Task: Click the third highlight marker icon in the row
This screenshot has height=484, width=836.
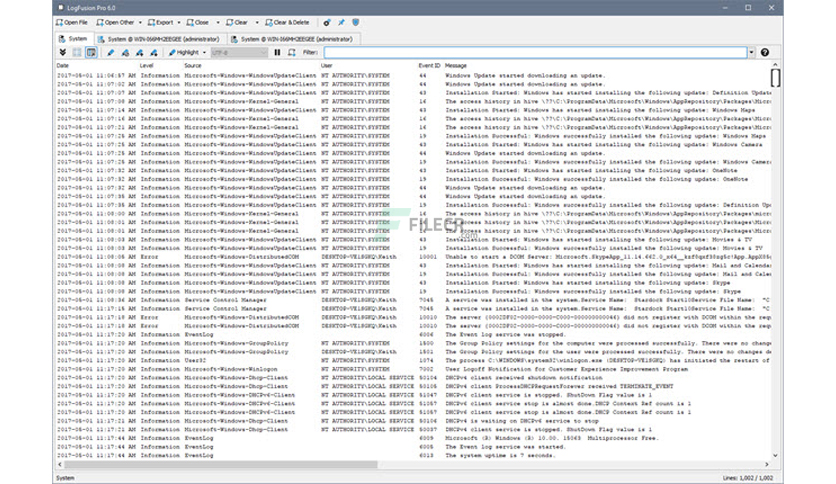Action: coord(140,52)
